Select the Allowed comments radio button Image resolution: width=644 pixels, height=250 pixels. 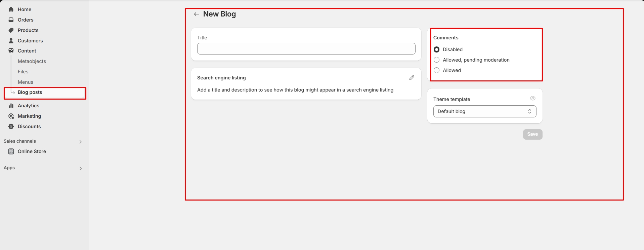(x=436, y=70)
